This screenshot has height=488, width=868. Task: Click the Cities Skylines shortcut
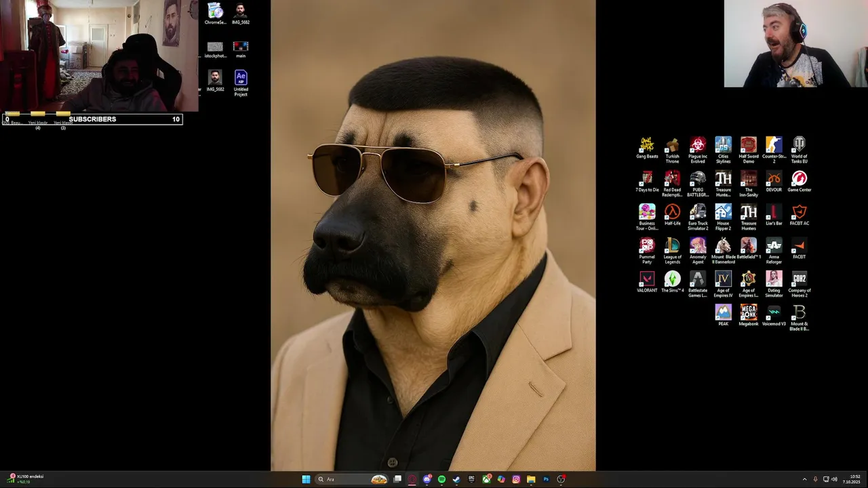723,150
